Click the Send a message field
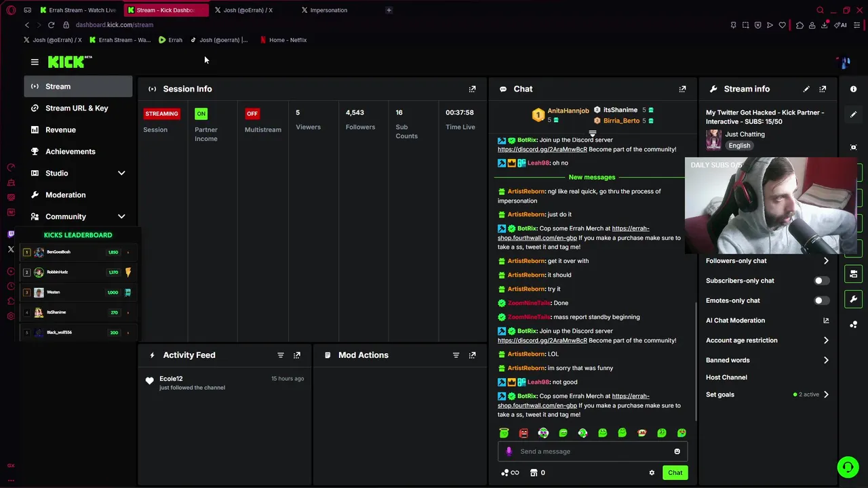868x488 pixels. point(593,451)
